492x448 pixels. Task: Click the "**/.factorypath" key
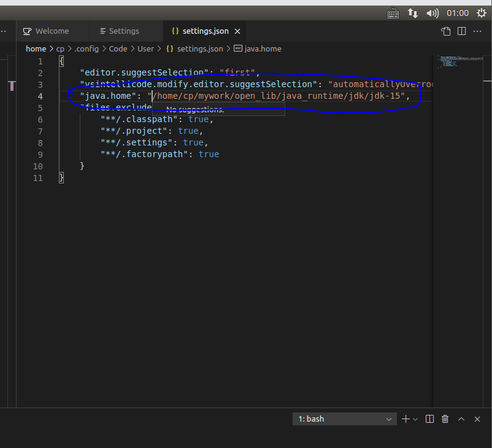tap(144, 154)
